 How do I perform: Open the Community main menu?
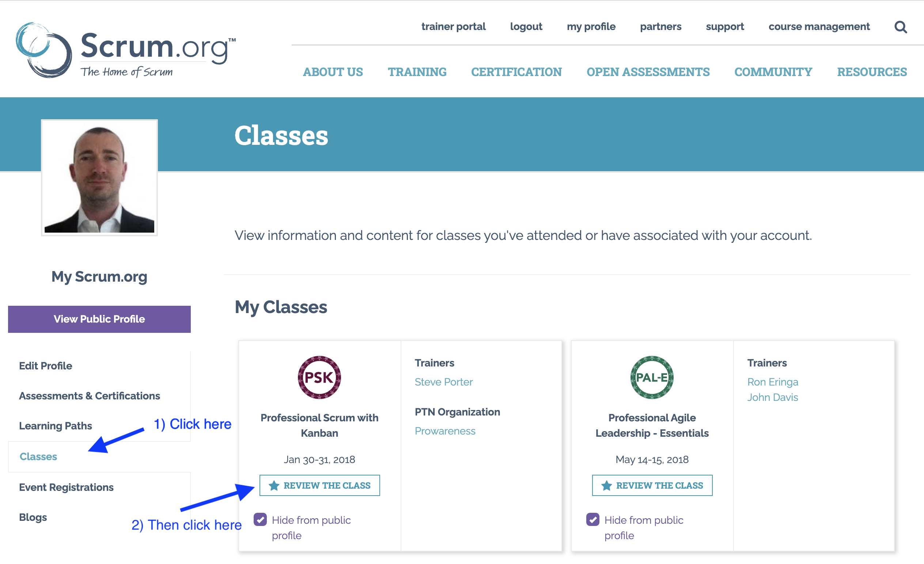click(773, 72)
